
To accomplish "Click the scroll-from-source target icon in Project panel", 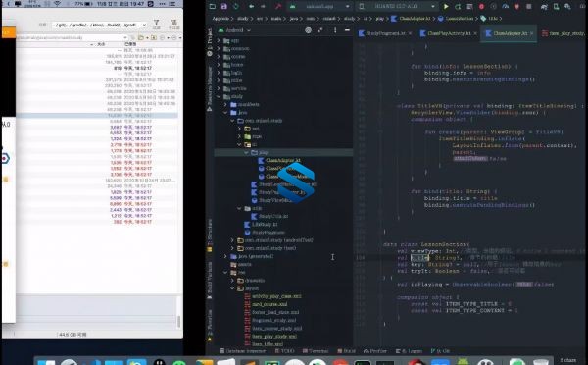I will [x=308, y=30].
